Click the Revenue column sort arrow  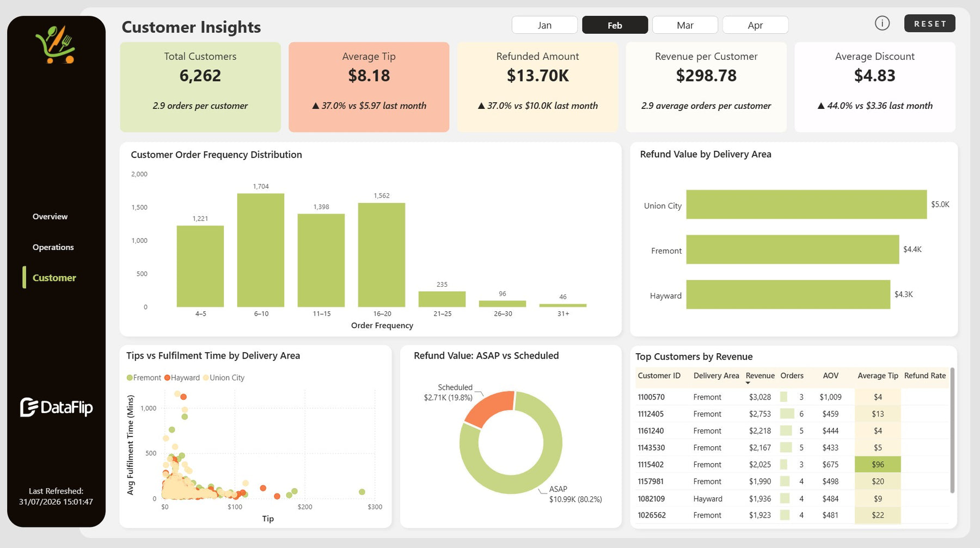pos(748,383)
